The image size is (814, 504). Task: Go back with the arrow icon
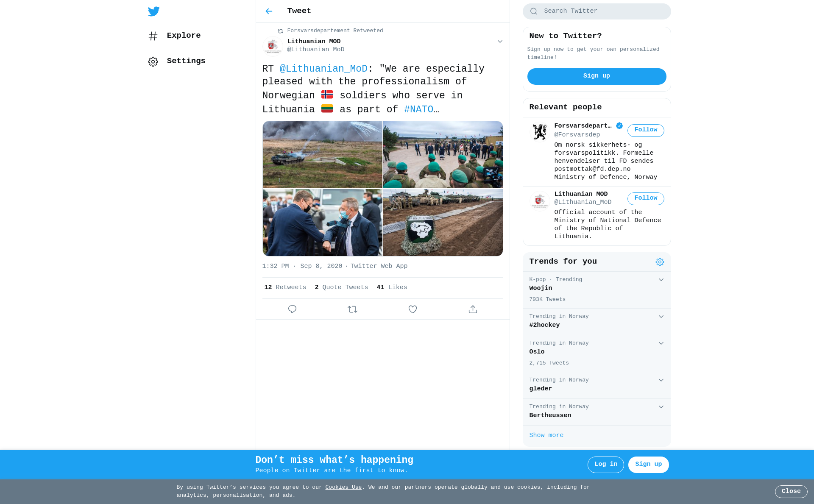click(269, 11)
